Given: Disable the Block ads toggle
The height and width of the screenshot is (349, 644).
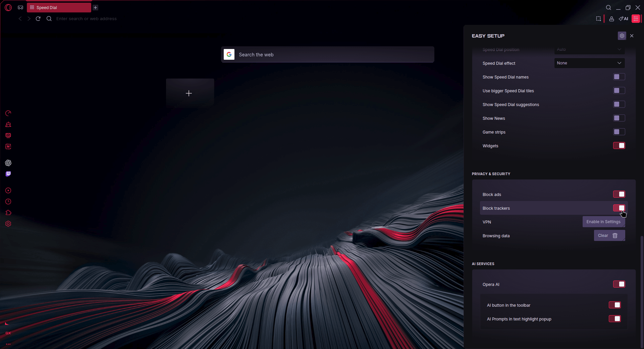Looking at the screenshot, I should (x=619, y=194).
